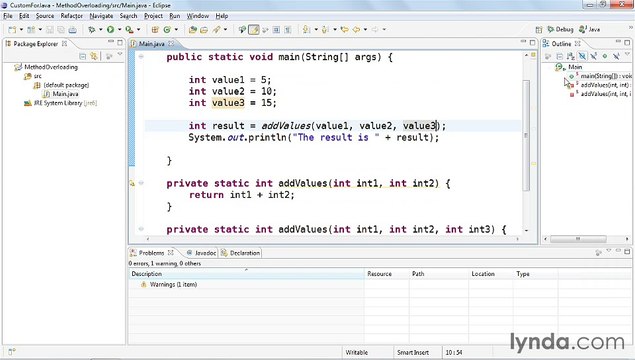Click the Open Task folder icon
Image resolution: width=635 pixels, height=360 pixels.
pyautogui.click(x=204, y=30)
